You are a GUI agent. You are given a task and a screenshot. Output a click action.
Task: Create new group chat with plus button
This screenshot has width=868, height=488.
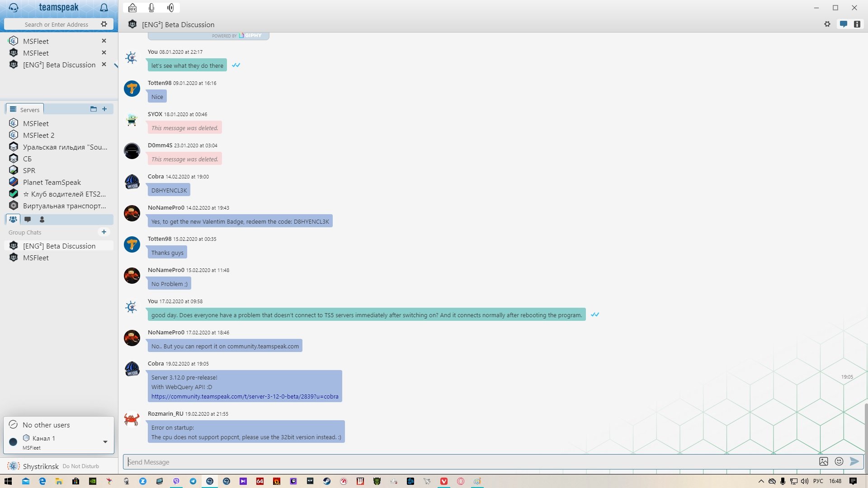pyautogui.click(x=104, y=232)
